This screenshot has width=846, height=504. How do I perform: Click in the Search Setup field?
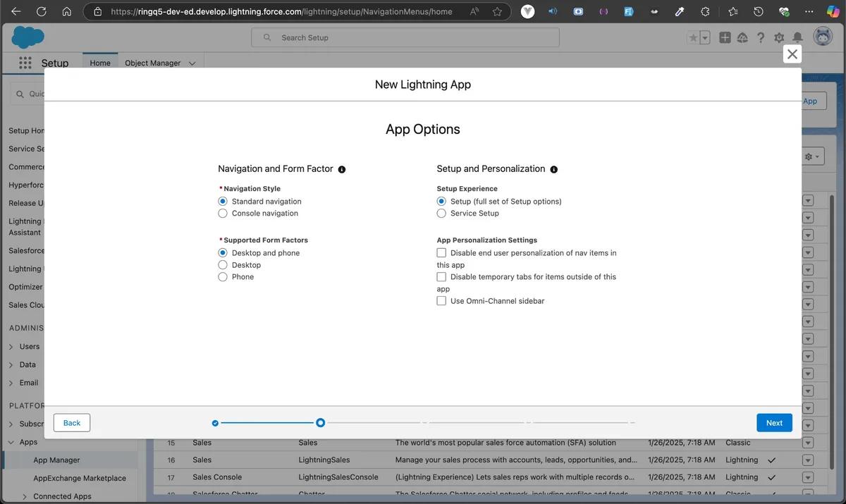tap(405, 37)
